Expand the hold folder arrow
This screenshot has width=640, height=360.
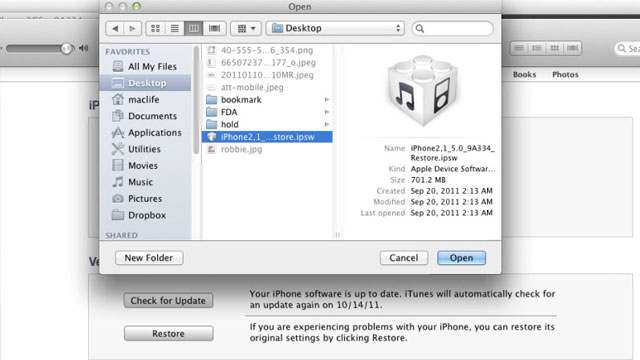click(327, 124)
